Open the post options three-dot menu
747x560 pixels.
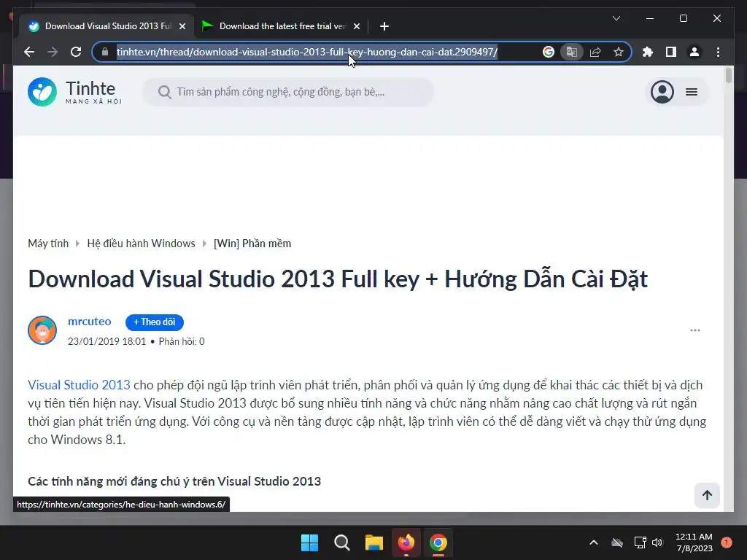pyautogui.click(x=694, y=330)
